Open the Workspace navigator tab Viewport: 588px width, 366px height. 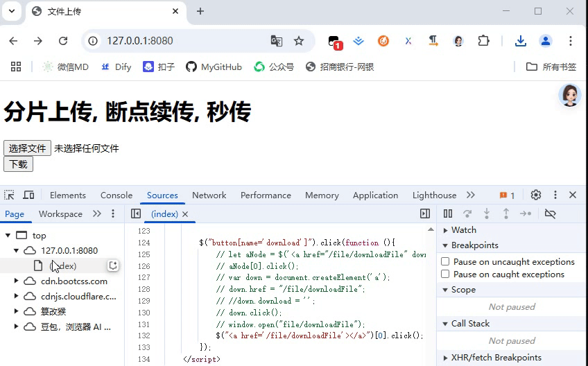point(60,214)
